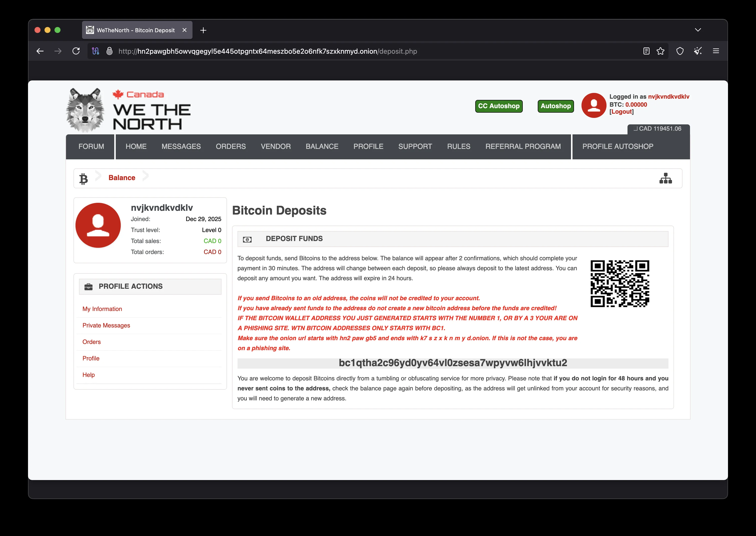756x536 pixels.
Task: Select the Bitcoin symbol in the breadcrumb
Action: click(x=83, y=178)
